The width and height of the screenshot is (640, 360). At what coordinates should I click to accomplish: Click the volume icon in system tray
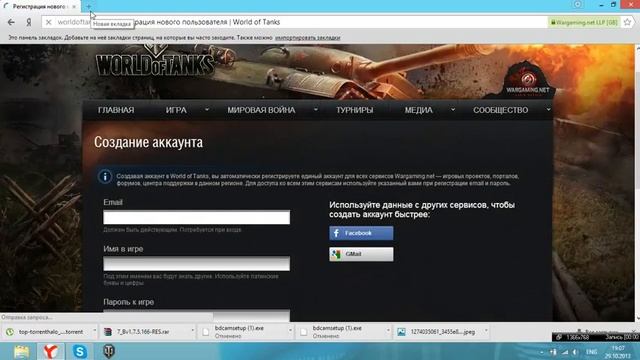(575, 352)
